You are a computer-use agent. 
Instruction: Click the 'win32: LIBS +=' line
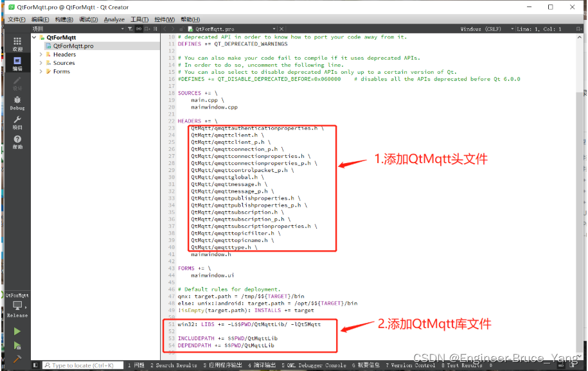coord(249,324)
